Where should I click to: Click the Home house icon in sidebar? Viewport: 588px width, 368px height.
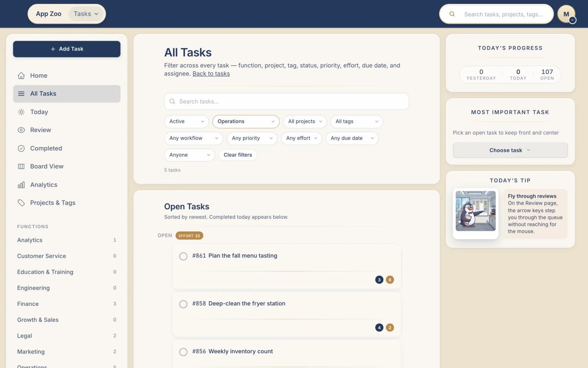(21, 75)
